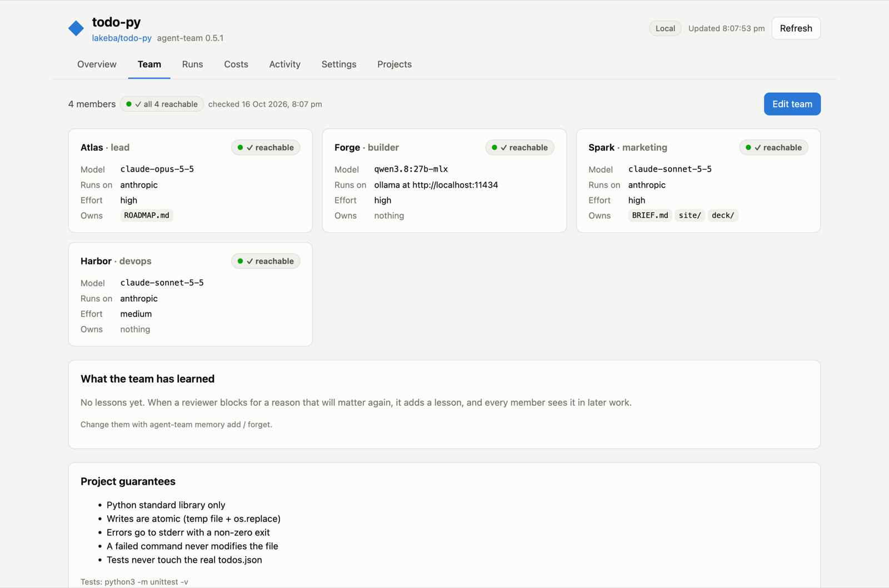Go to the Costs tab
The image size is (889, 588).
pos(236,64)
